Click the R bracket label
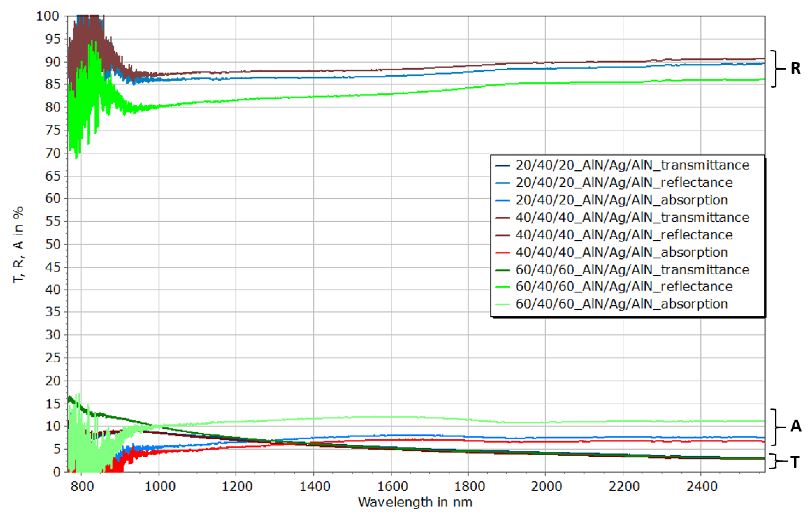Image resolution: width=812 pixels, height=518 pixels. pos(796,68)
